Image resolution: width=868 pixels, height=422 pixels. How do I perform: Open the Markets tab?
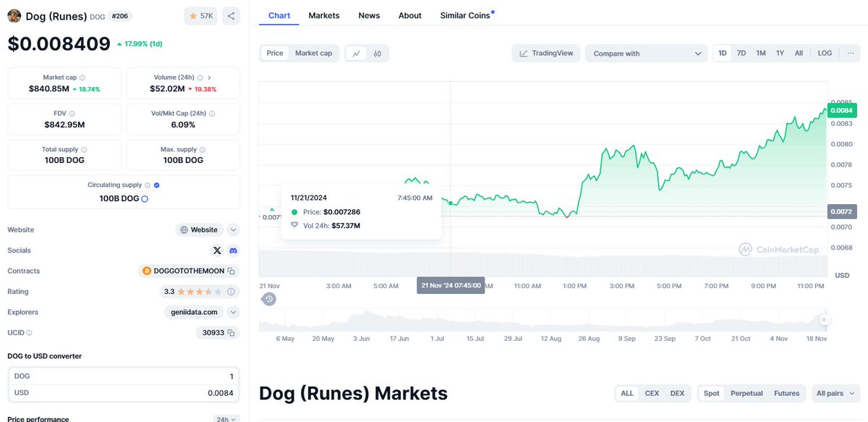[x=324, y=15]
